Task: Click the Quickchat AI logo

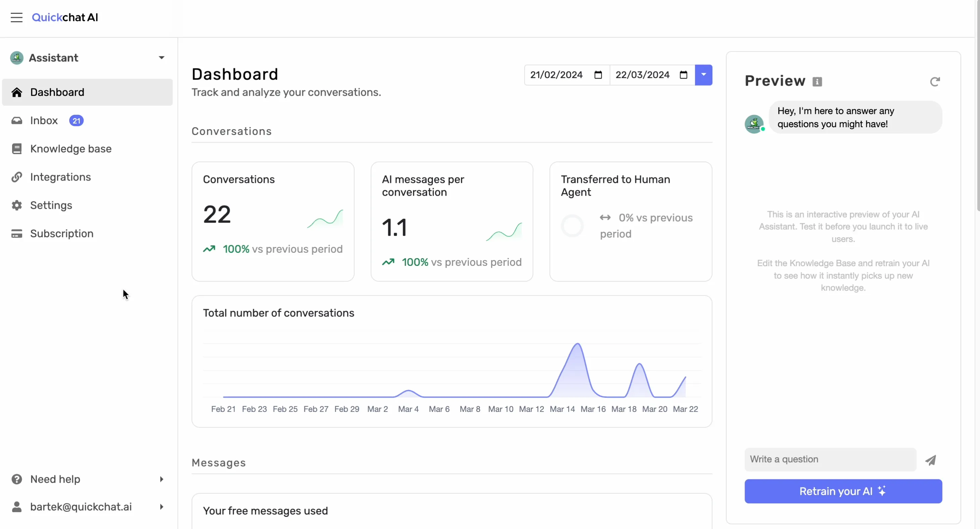Action: point(65,17)
